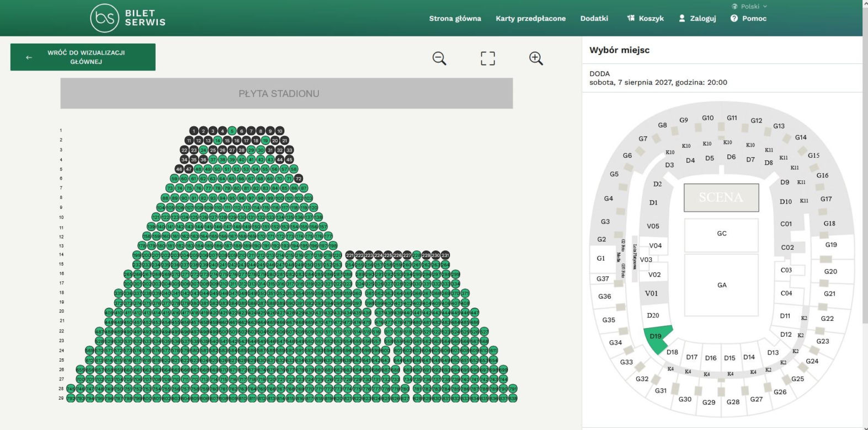
Task: Select available seat 14 in row 2
Action: [x=217, y=141]
